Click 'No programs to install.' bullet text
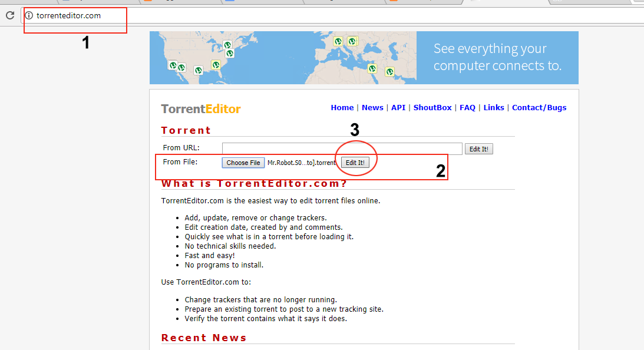This screenshot has width=644, height=350. [224, 265]
